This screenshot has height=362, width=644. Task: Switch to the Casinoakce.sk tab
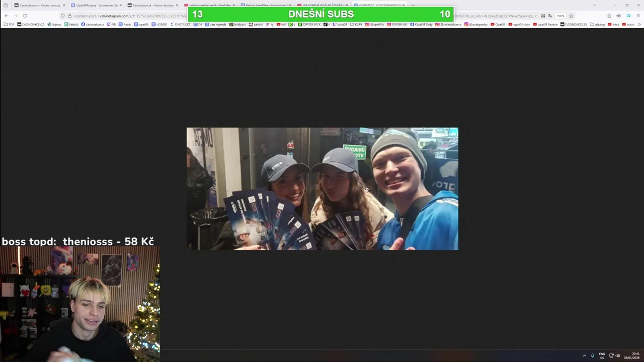153,5
